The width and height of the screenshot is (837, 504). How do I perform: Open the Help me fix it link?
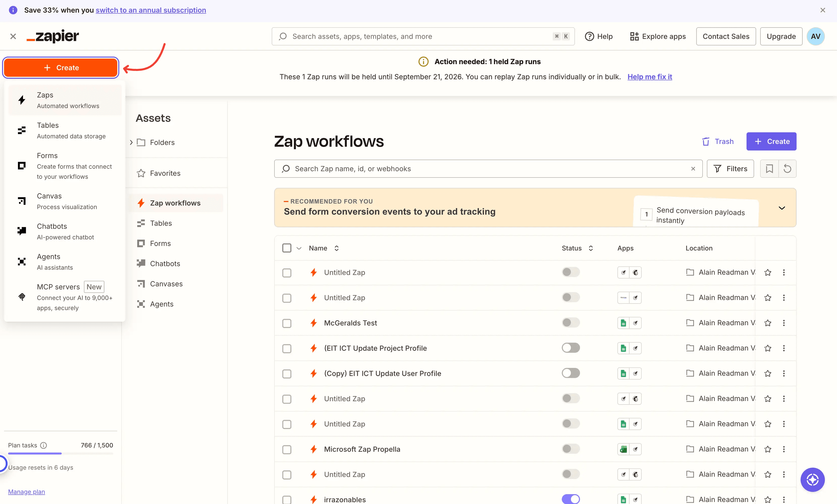pos(649,77)
